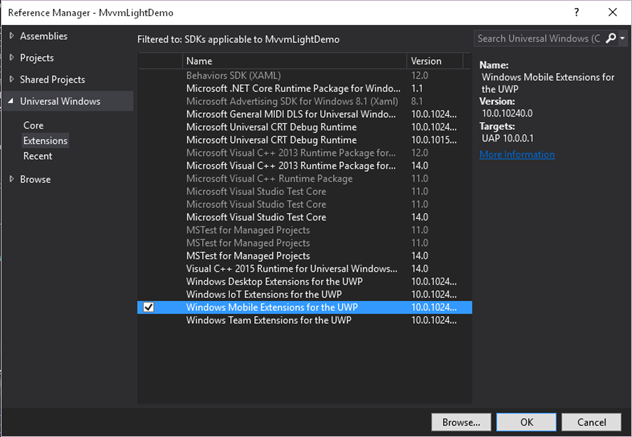Screen dimensions: 632x437
Task: Click the Cancel button
Action: pos(591,422)
